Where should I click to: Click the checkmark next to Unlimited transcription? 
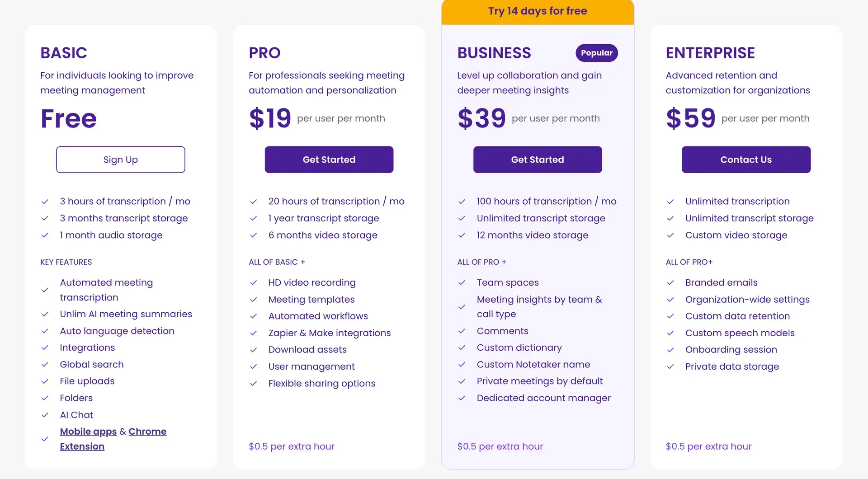pyautogui.click(x=671, y=201)
